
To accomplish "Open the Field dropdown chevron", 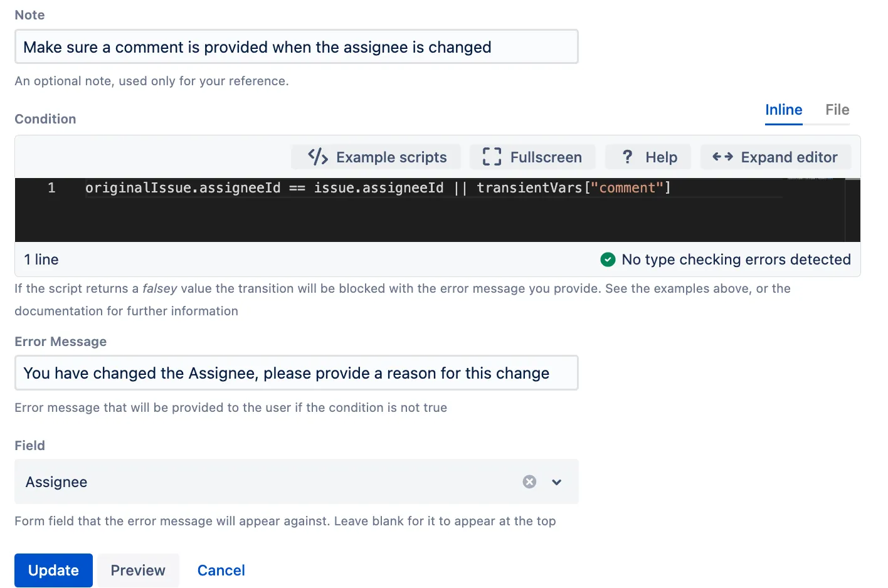I will click(x=556, y=482).
